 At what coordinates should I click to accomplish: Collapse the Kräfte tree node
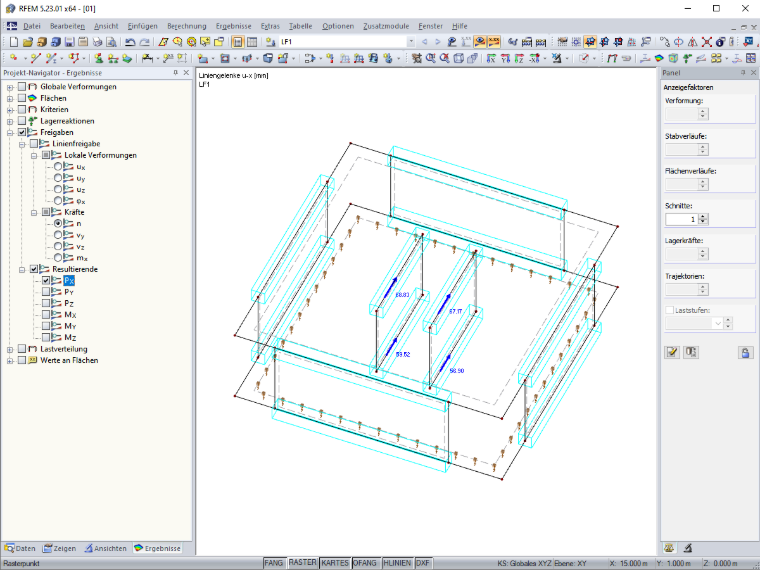(x=34, y=213)
